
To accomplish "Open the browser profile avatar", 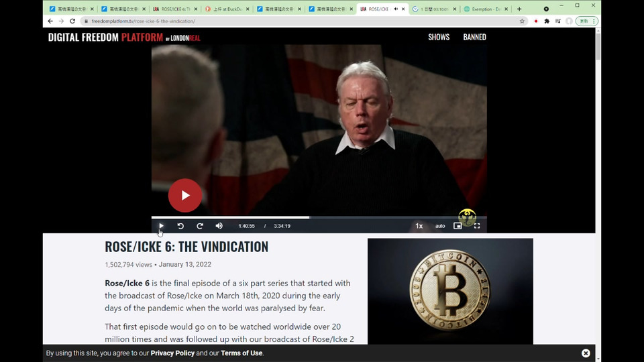I will click(569, 21).
